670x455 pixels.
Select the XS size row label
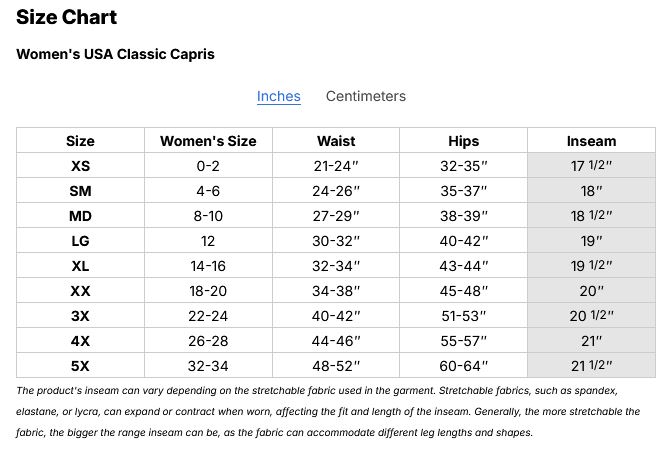(x=80, y=166)
